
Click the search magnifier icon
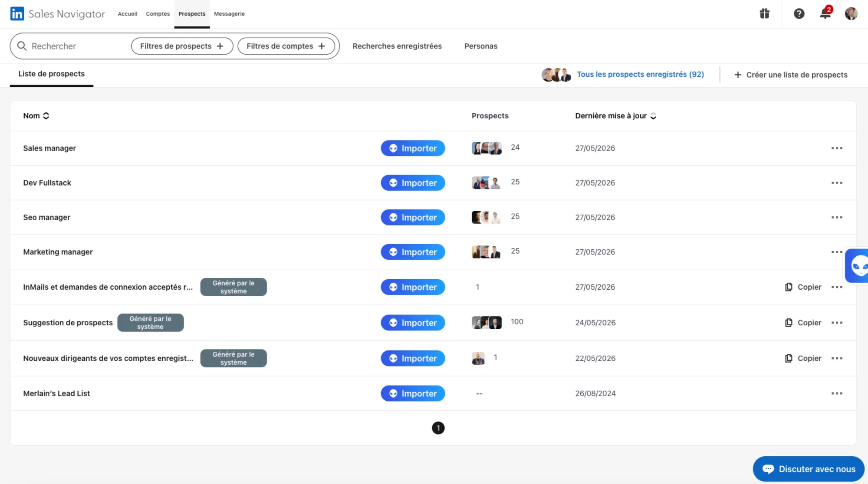[x=22, y=46]
